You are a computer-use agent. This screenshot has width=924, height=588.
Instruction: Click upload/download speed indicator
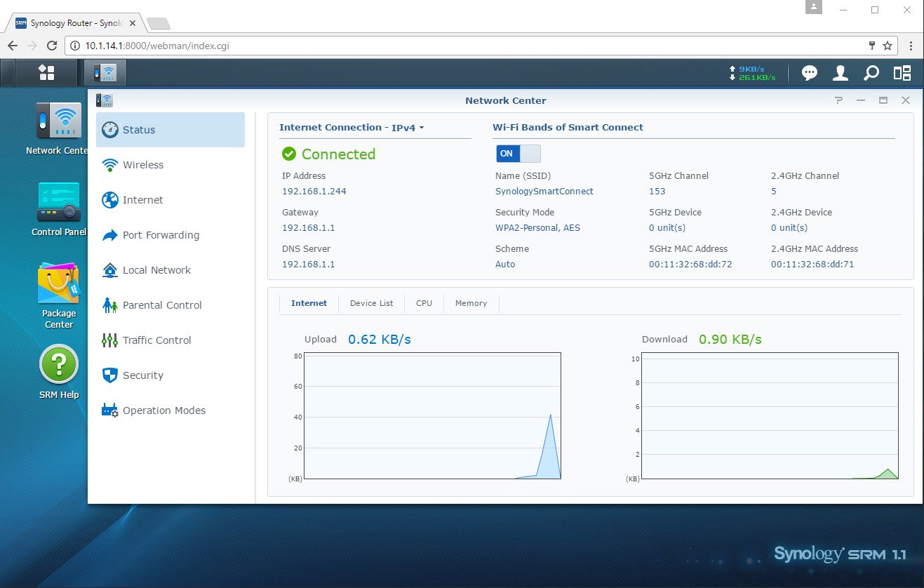pyautogui.click(x=753, y=73)
